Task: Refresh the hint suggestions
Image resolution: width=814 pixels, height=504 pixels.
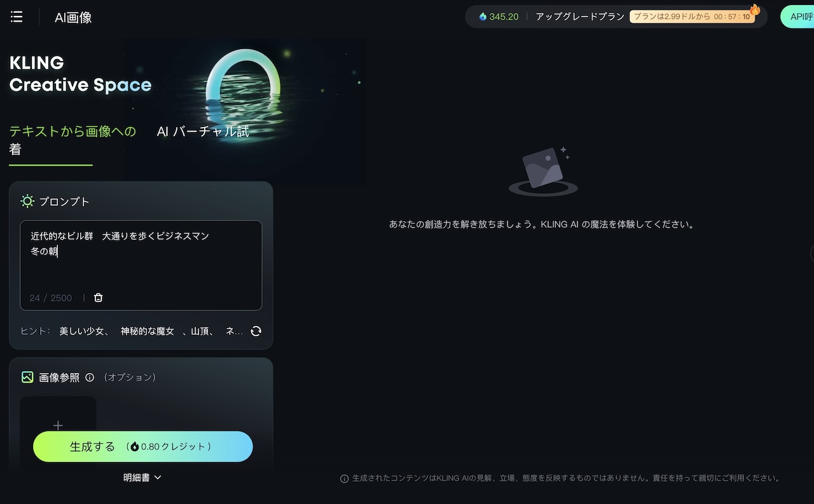Action: coord(256,331)
